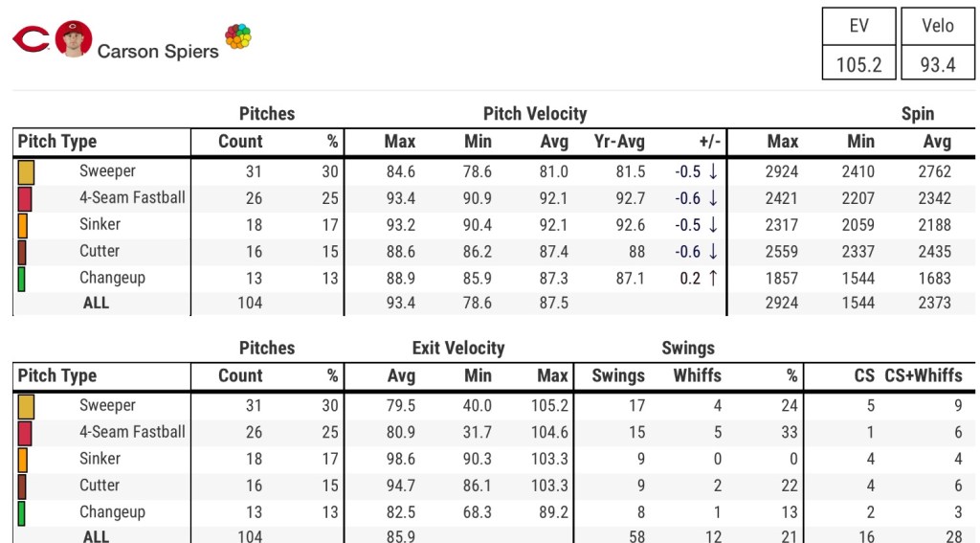The height and width of the screenshot is (543, 980).
Task: Click the Spin group heading
Action: pyautogui.click(x=917, y=114)
